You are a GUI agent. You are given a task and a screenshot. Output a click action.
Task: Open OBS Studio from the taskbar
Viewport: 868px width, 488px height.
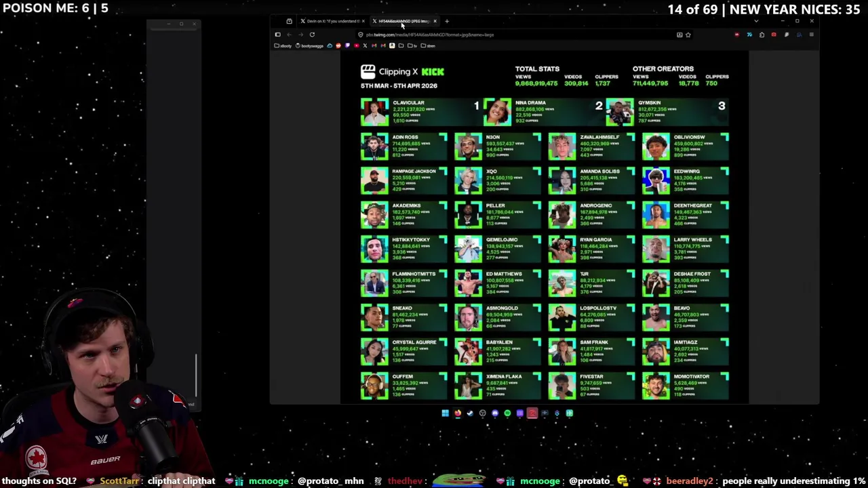483,413
